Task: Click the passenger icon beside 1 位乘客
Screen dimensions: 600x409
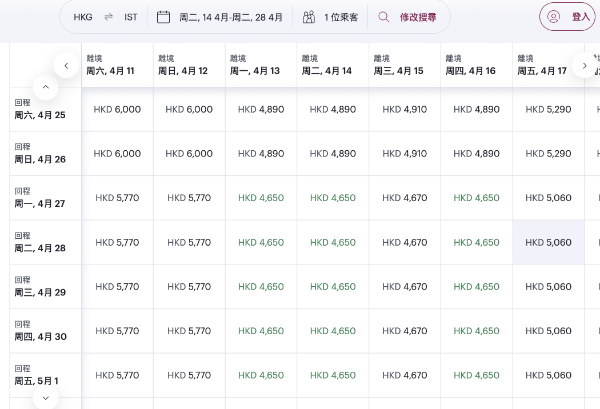Action: point(309,17)
